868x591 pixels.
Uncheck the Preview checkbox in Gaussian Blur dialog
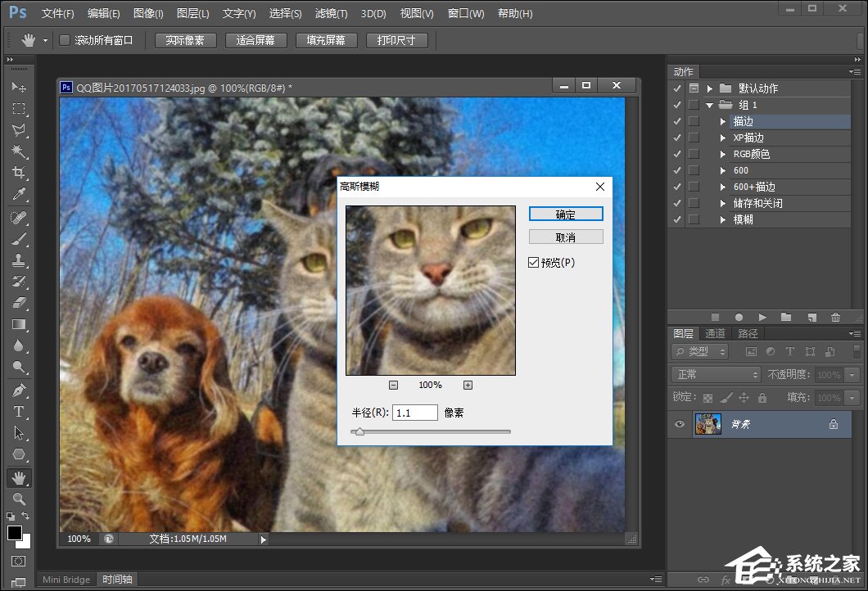[534, 263]
